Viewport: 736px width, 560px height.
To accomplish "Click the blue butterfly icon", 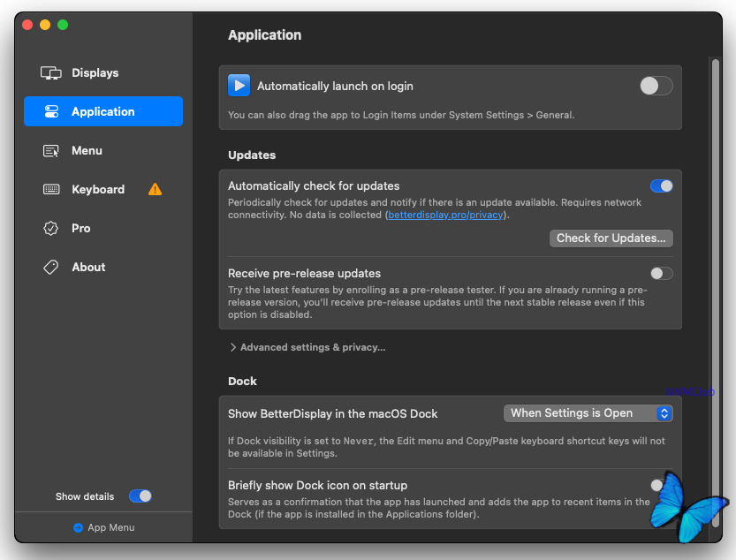I will click(687, 506).
